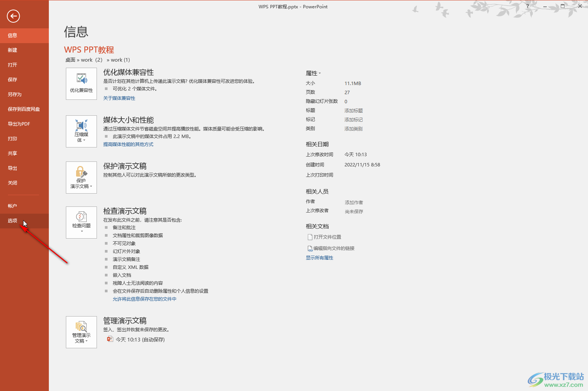
Task: Click the help question mark icon
Action: 527,6
